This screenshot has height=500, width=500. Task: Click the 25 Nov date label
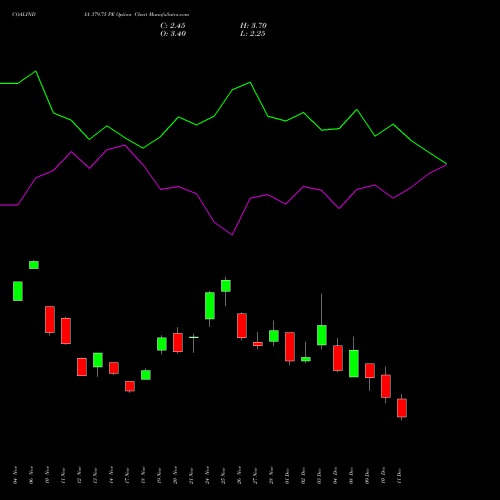[x=223, y=475]
